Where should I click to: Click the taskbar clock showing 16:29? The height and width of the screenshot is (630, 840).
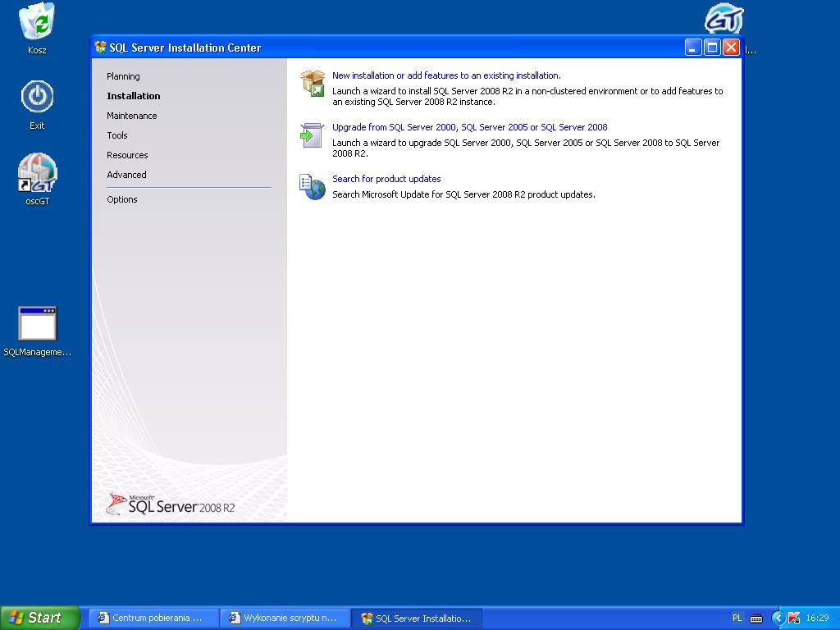[x=817, y=619]
